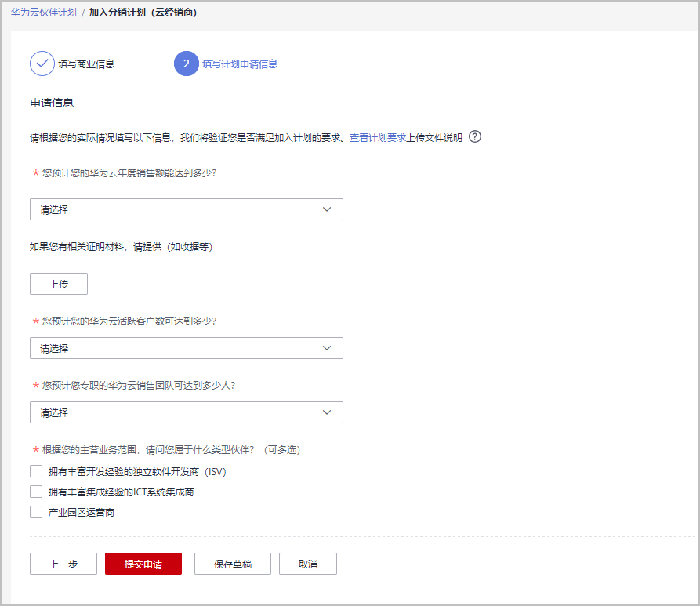Go to the 华为云伙伴计划 breadcrumb
The image size is (700, 606).
(44, 13)
